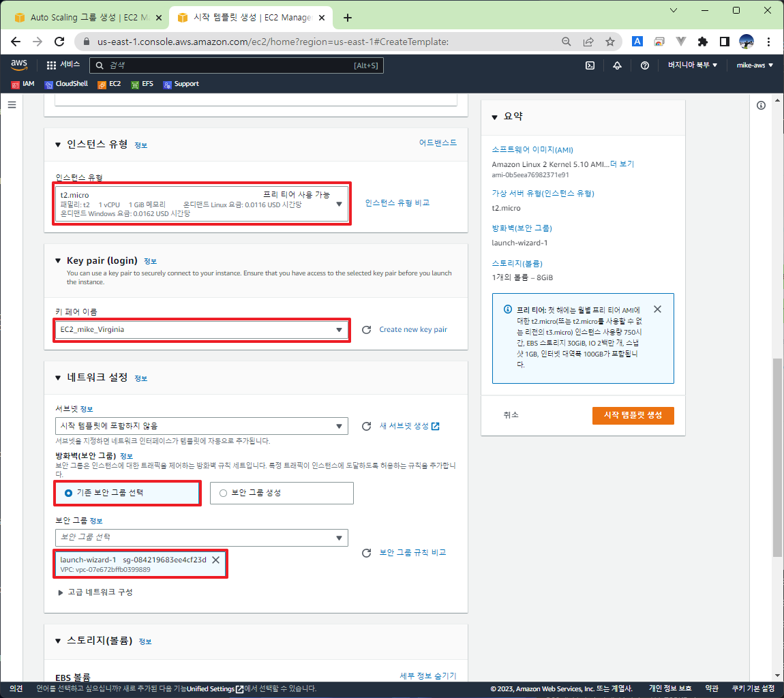Viewport: 784px width, 698px height.
Task: Open the Chrome three-dot menu
Action: (768, 42)
